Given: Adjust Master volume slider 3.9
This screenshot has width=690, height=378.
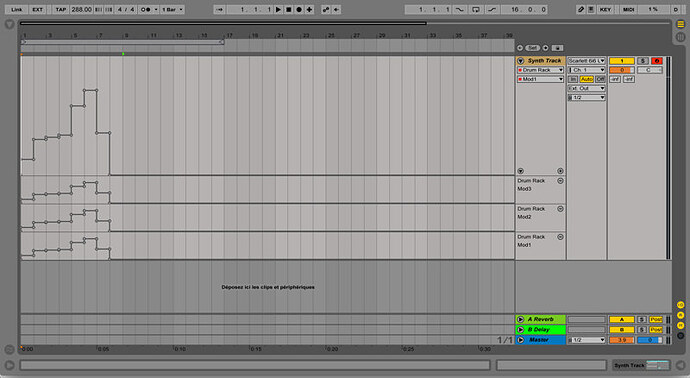Looking at the screenshot, I should (622, 340).
